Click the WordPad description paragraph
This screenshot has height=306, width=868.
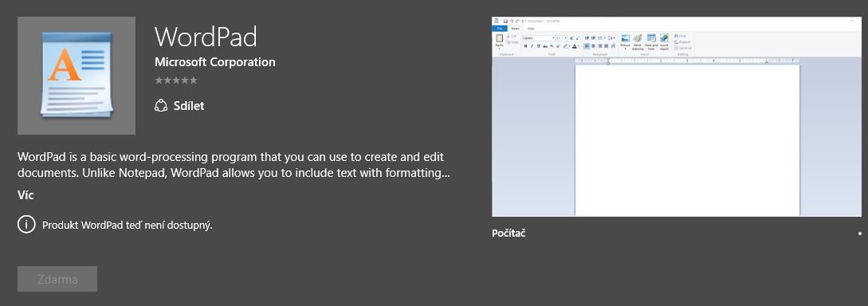(x=234, y=165)
